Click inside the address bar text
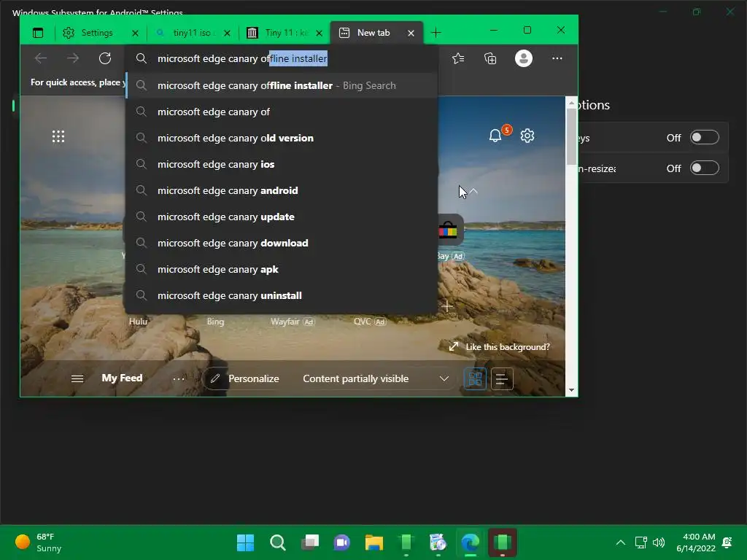Screen dimensions: 747x560 tap(242, 58)
